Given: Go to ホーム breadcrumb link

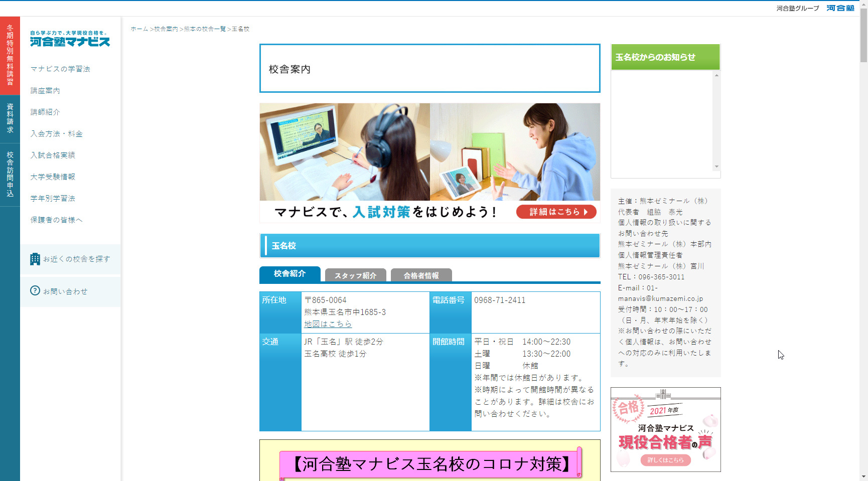Looking at the screenshot, I should pyautogui.click(x=139, y=29).
